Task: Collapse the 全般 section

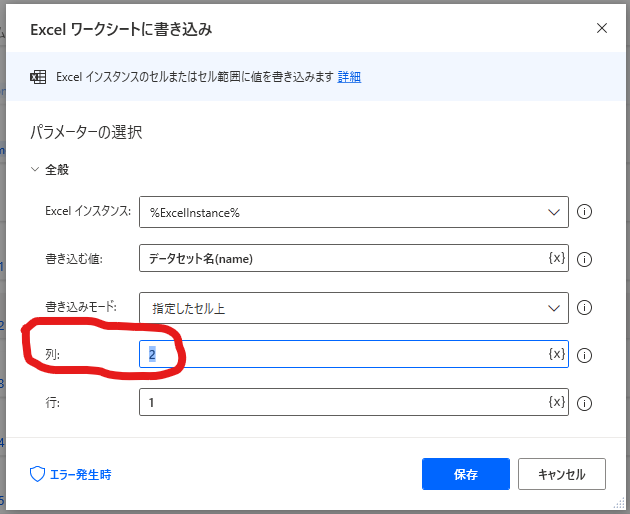Action: coord(35,170)
